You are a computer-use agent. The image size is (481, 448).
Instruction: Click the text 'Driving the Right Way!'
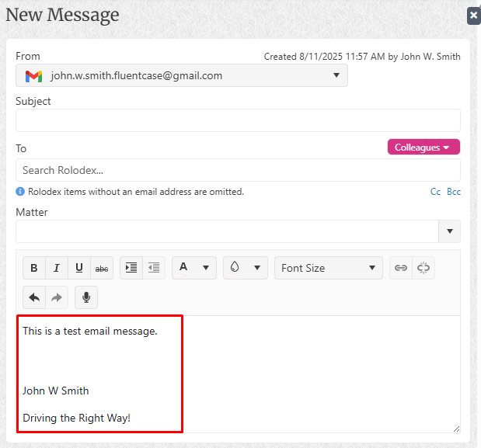click(x=76, y=418)
